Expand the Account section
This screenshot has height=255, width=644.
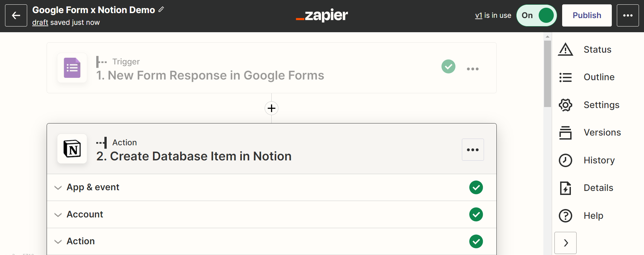[x=272, y=214]
